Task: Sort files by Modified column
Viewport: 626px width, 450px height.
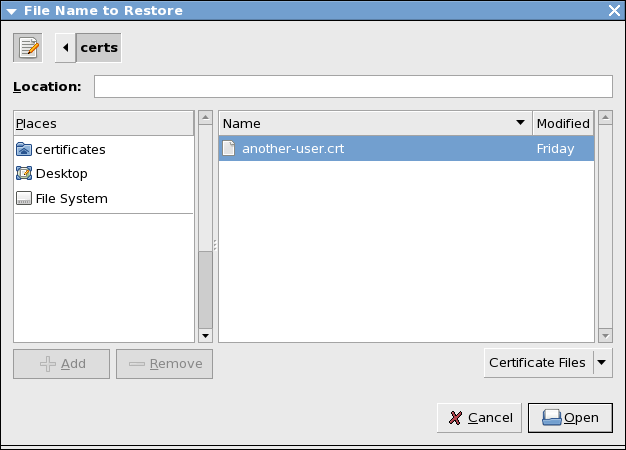Action: (x=563, y=123)
